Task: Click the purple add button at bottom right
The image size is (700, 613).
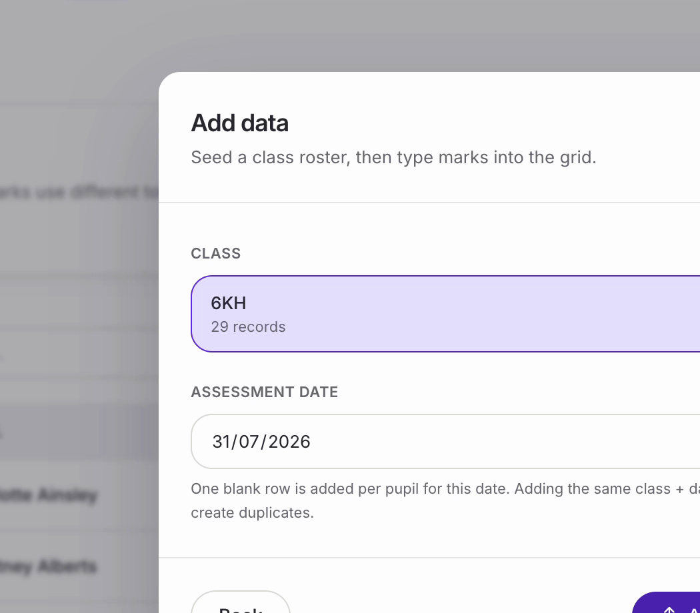Action: pos(666,603)
